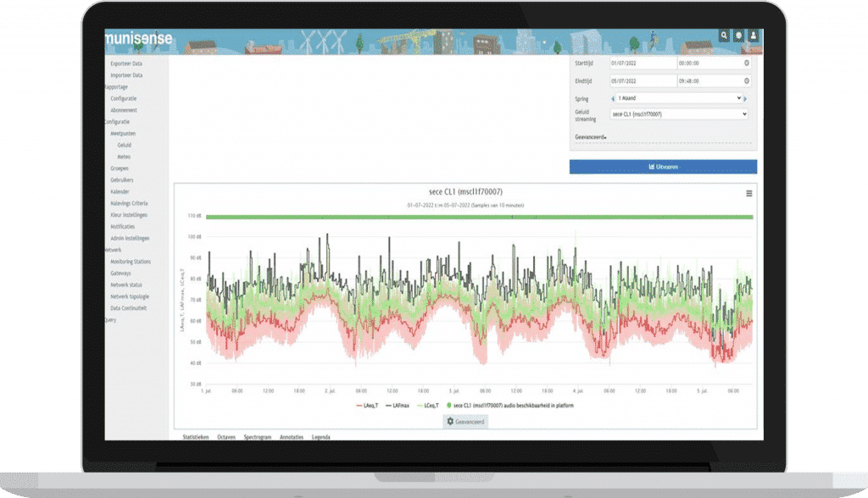Click the right arrow after 1 Maand
The height and width of the screenshot is (498, 868).
click(745, 98)
